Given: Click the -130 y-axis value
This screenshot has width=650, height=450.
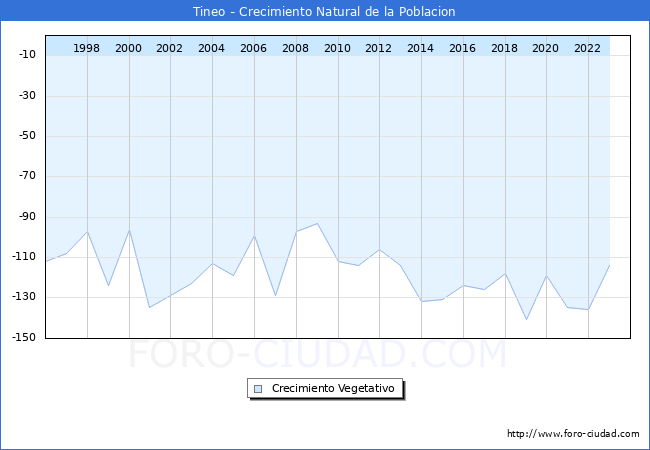Looking at the screenshot, I should coord(24,297).
